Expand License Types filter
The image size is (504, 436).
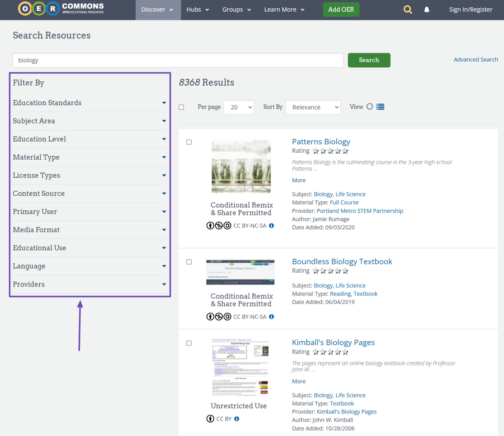click(90, 176)
